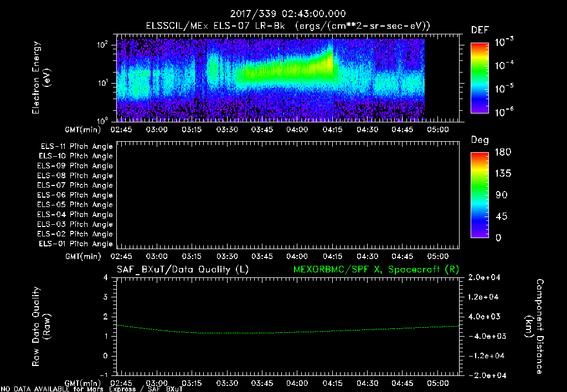Click the 'Raw Data Quality (Raw)' axis label
This screenshot has width=567, height=392.
pos(41,326)
